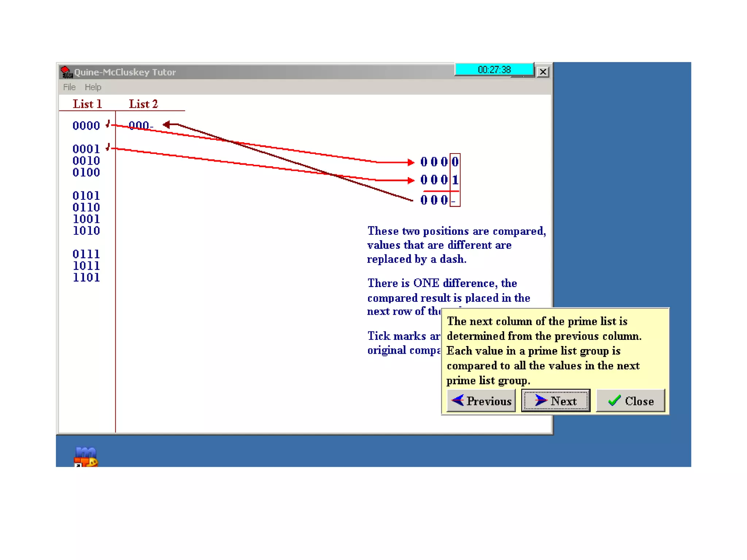Click the red arrowhead pointing at 0001
This screenshot has height=560, width=747.
click(x=411, y=180)
